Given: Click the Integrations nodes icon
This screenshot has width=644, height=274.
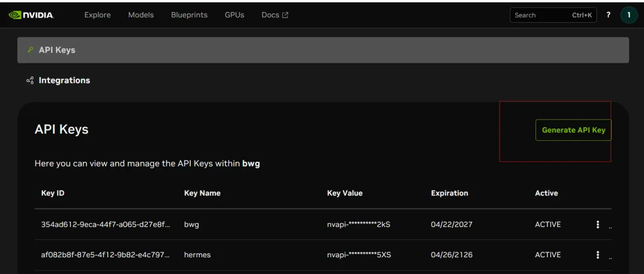Looking at the screenshot, I should (x=30, y=81).
